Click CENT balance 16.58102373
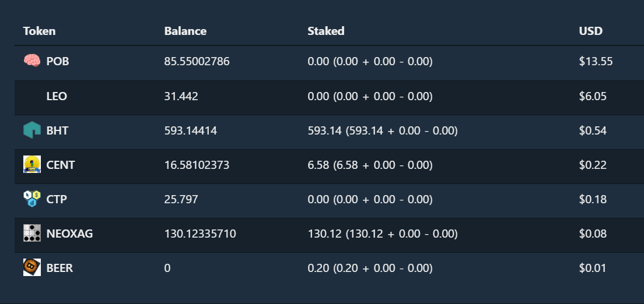 [197, 165]
